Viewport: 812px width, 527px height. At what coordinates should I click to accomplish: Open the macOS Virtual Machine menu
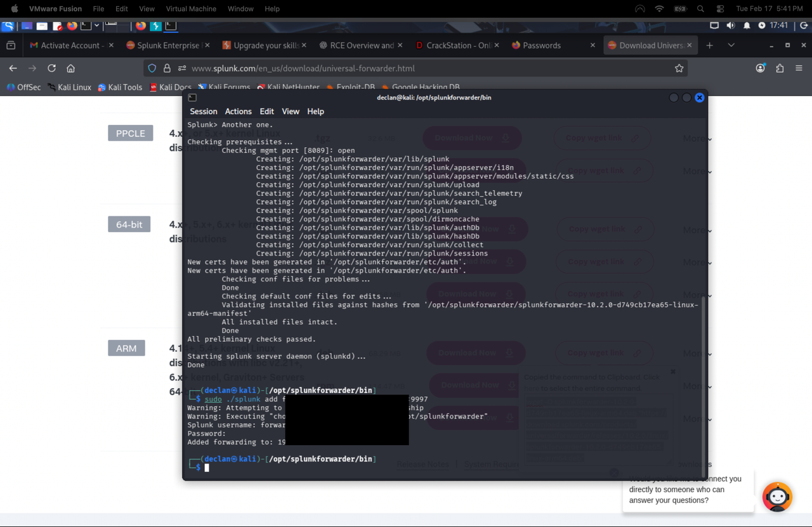(191, 9)
